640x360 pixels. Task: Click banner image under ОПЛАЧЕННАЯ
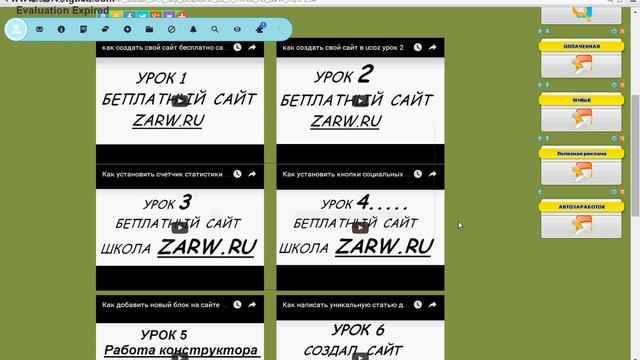point(581,64)
